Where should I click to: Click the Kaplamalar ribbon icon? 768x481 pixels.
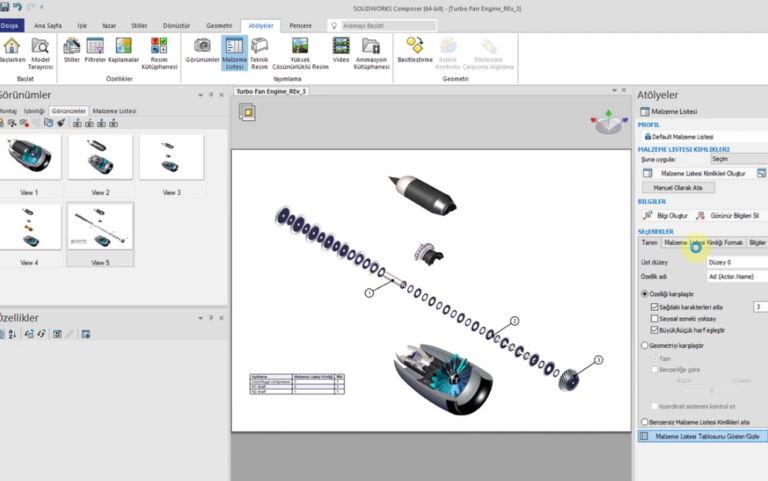click(x=123, y=50)
